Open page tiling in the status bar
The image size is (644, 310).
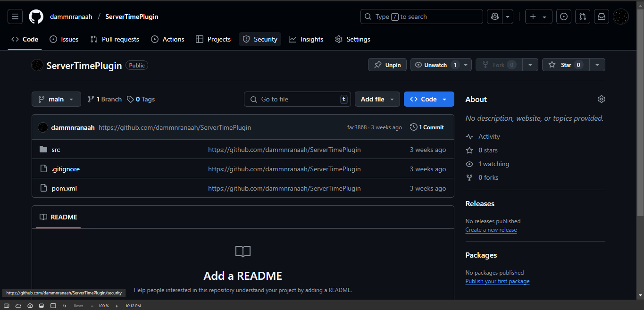pyautogui.click(x=53, y=306)
